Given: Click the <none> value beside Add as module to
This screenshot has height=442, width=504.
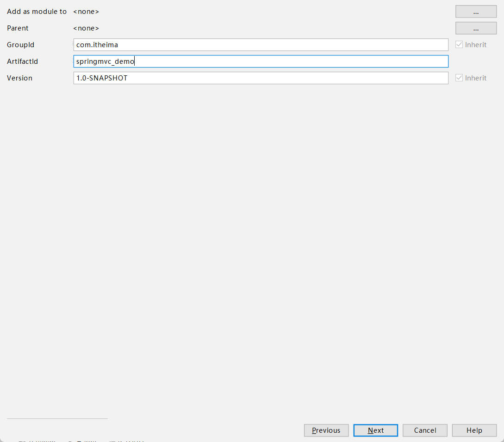Looking at the screenshot, I should click(x=86, y=12).
